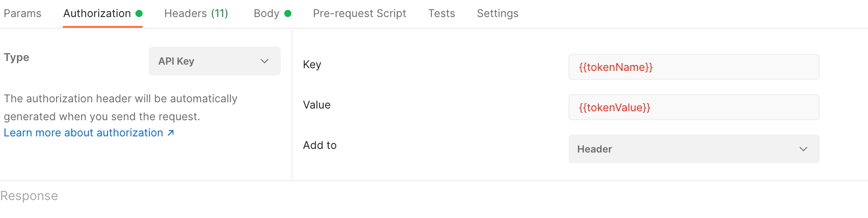Click the Response section label
This screenshot has height=218, width=868.
coord(29,196)
